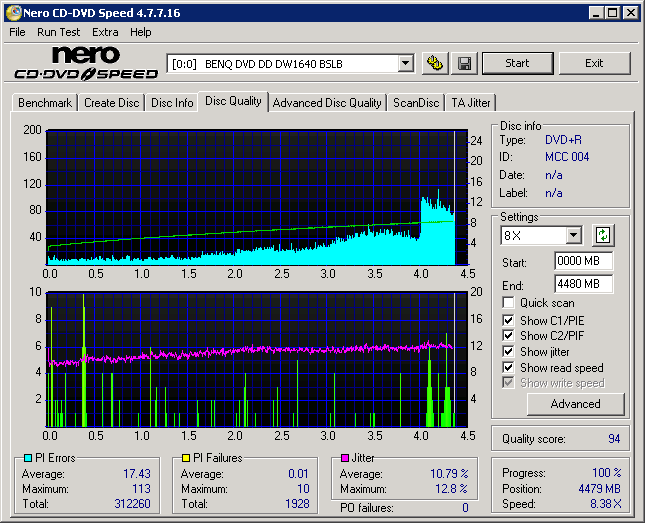Click the drive options icon beside drive selector
This screenshot has height=523, width=645.
point(434,63)
